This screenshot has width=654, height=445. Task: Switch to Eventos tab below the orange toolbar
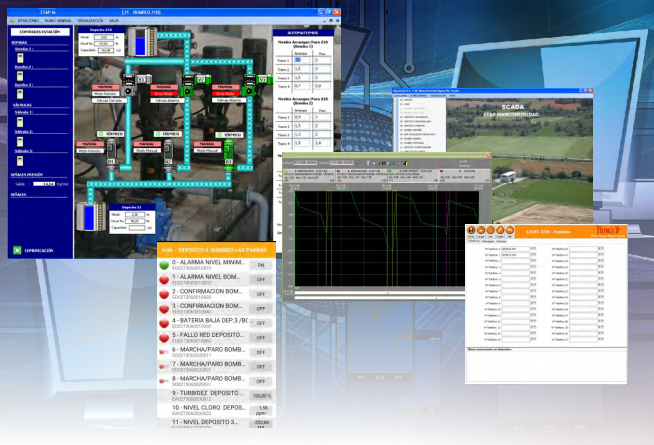point(501,241)
